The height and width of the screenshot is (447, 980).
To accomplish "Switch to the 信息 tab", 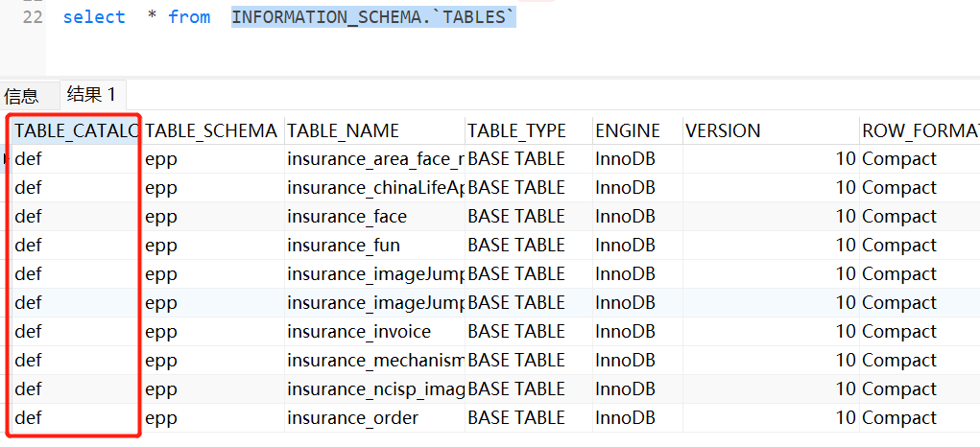I will click(x=21, y=96).
